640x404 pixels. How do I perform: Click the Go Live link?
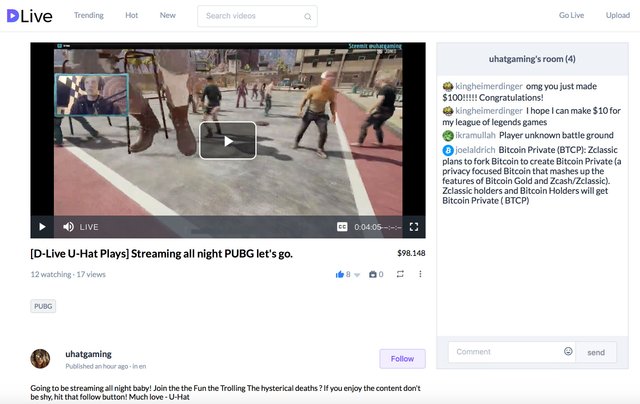click(571, 15)
